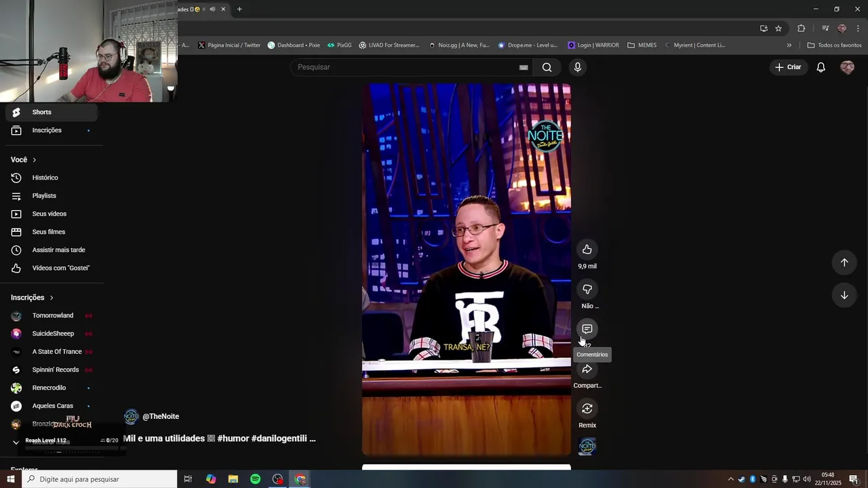Open the PixGG bookmark
868x488 pixels.
339,45
